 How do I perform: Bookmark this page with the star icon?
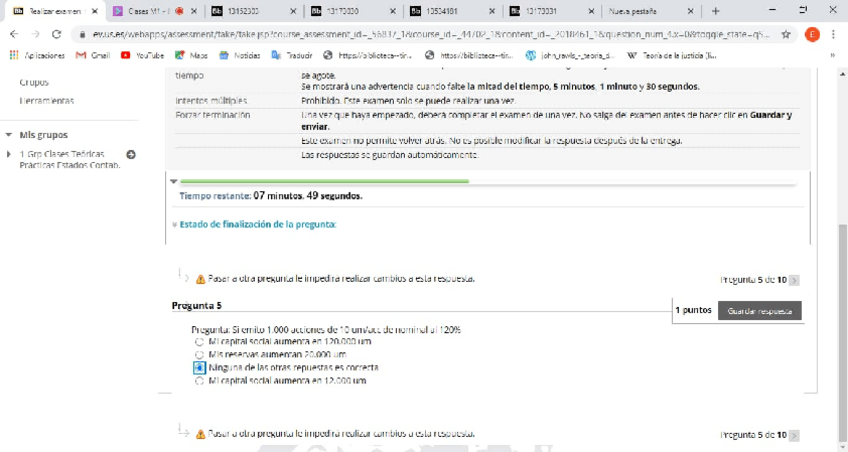click(786, 34)
